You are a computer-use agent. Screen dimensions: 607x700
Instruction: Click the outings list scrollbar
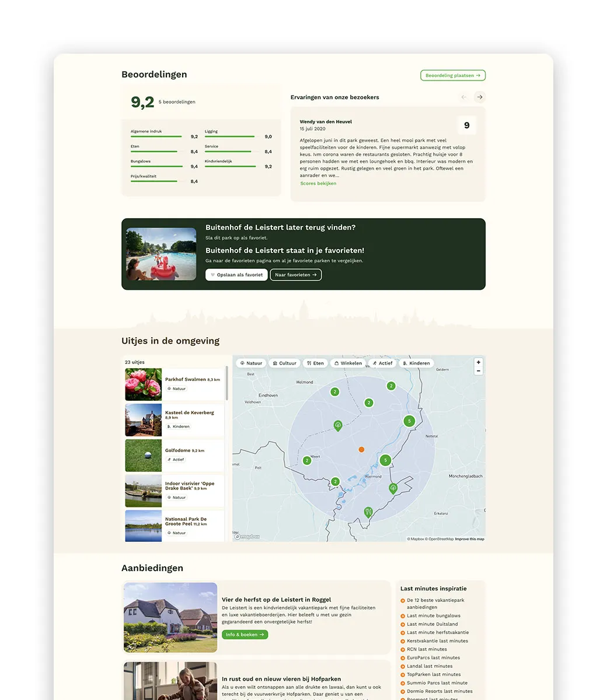[x=227, y=385]
